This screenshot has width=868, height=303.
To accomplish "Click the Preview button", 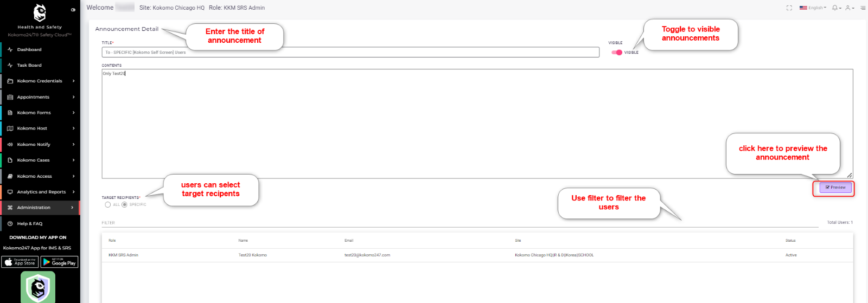I will point(835,188).
